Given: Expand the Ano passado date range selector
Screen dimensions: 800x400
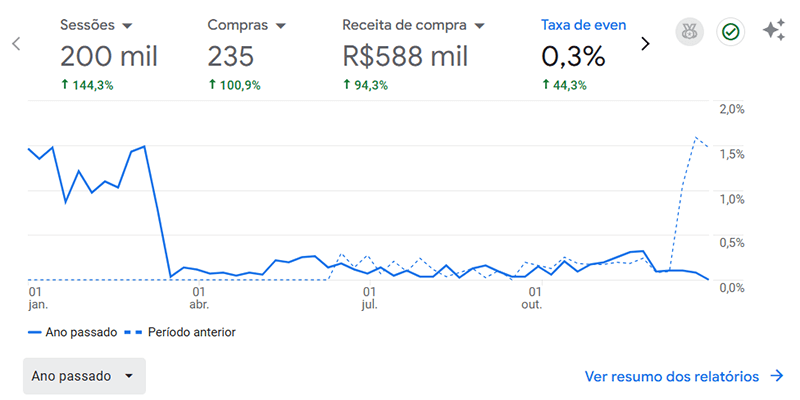Looking at the screenshot, I should click(84, 376).
